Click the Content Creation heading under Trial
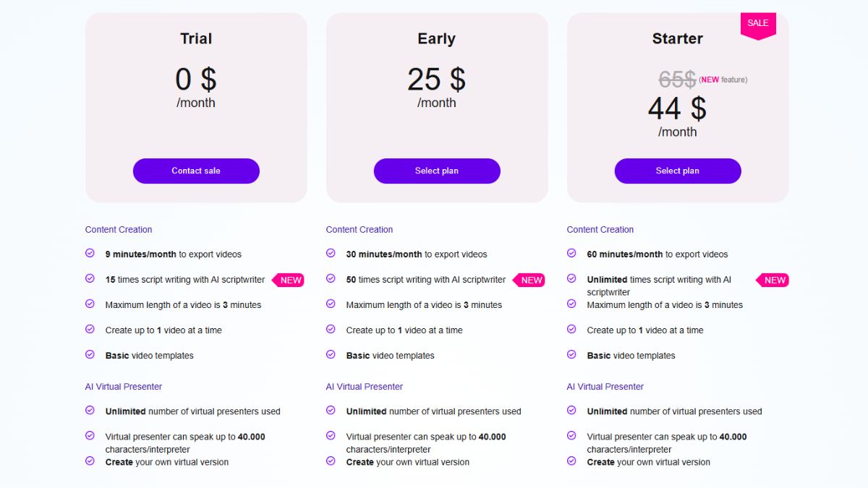This screenshot has height=488, width=868. (x=119, y=229)
